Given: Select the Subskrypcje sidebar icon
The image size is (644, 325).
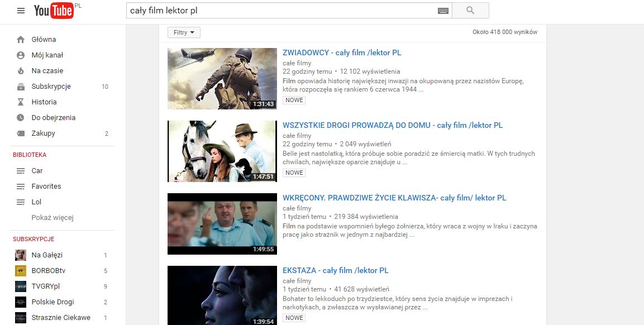Looking at the screenshot, I should [20, 86].
